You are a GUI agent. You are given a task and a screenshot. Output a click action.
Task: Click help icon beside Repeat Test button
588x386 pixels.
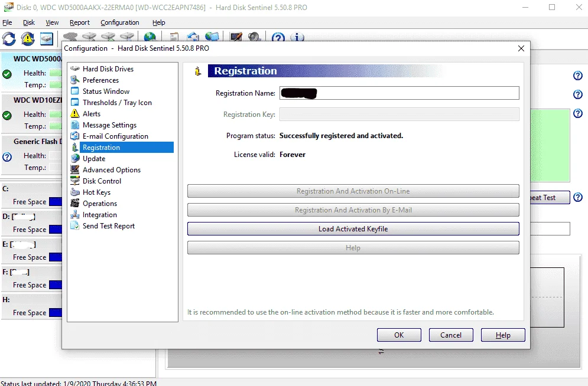pos(578,197)
